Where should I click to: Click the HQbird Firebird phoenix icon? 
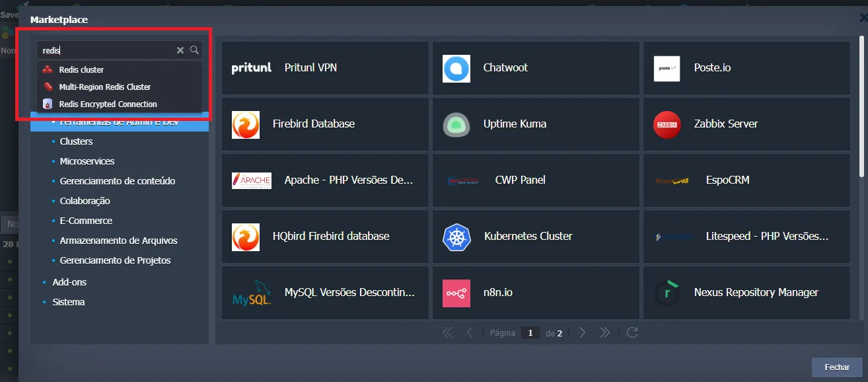(246, 237)
